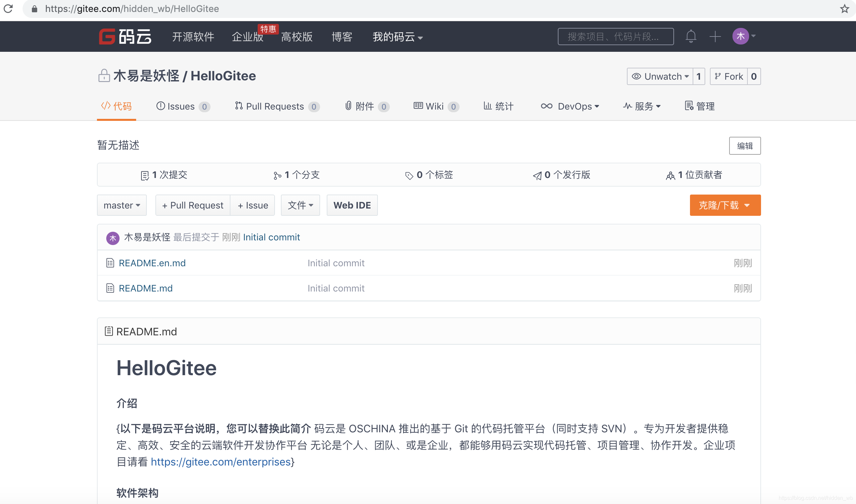Switch to the Issues tab
This screenshot has width=856, height=504.
[183, 106]
